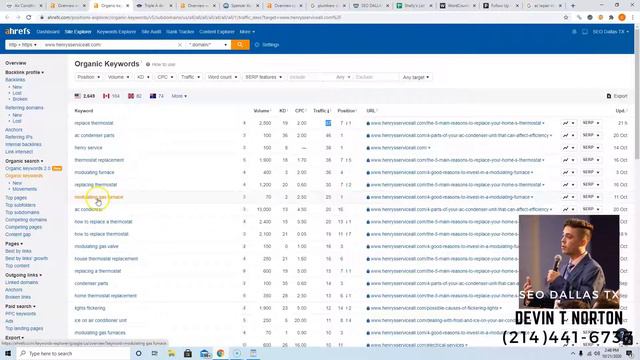This screenshot has width=640, height=360.
Task: Select the Canada flag results
Action: click(111, 96)
